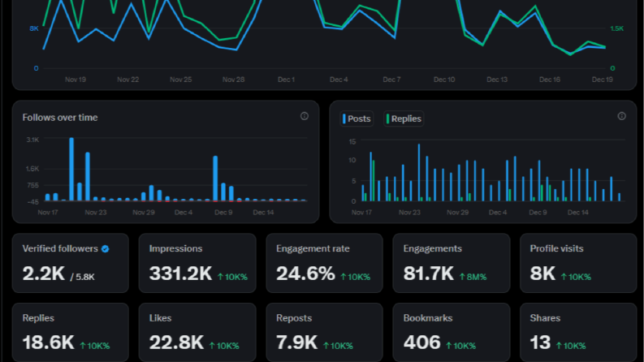Toggle the Replies series in the chart legend
This screenshot has height=362, width=644.
coord(404,119)
